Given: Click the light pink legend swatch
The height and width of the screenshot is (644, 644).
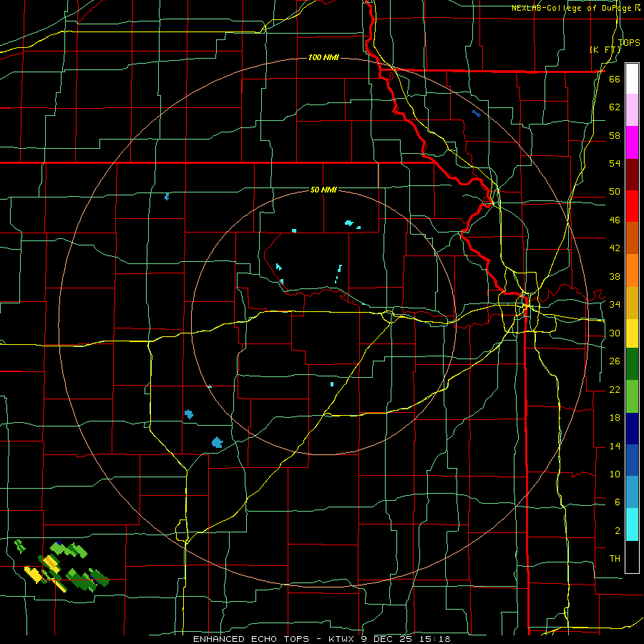Looking at the screenshot, I should click(632, 109).
